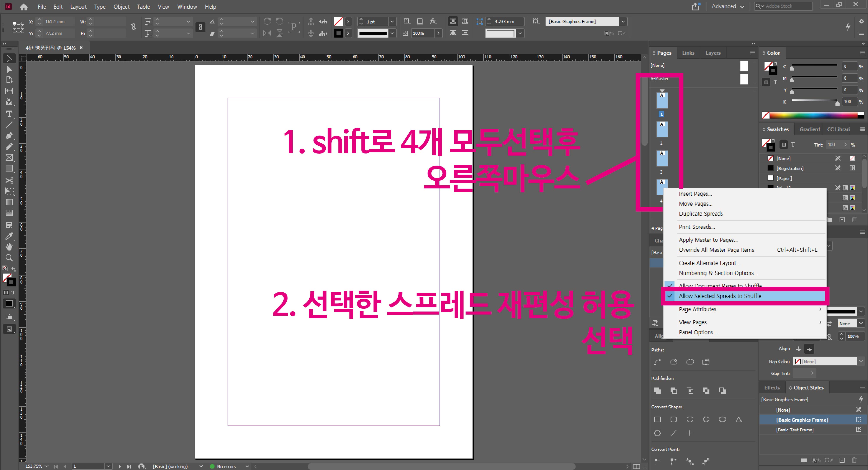
Task: Open the Object menu
Action: click(121, 7)
